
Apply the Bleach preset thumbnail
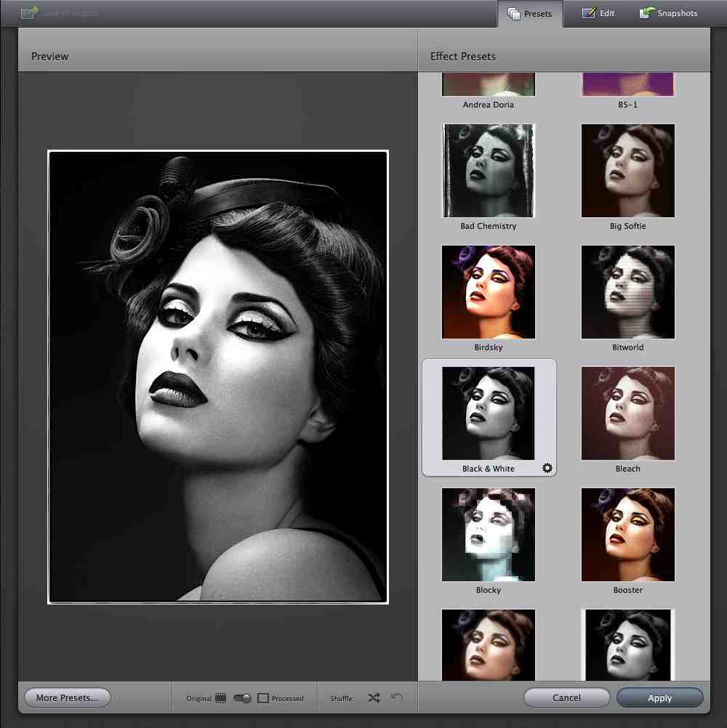(628, 413)
